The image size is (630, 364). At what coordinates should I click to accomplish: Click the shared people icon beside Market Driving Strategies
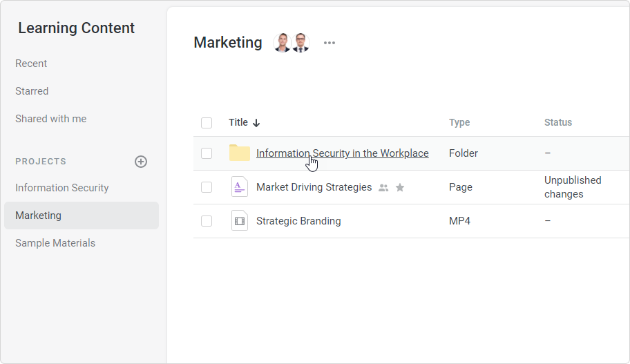click(383, 188)
